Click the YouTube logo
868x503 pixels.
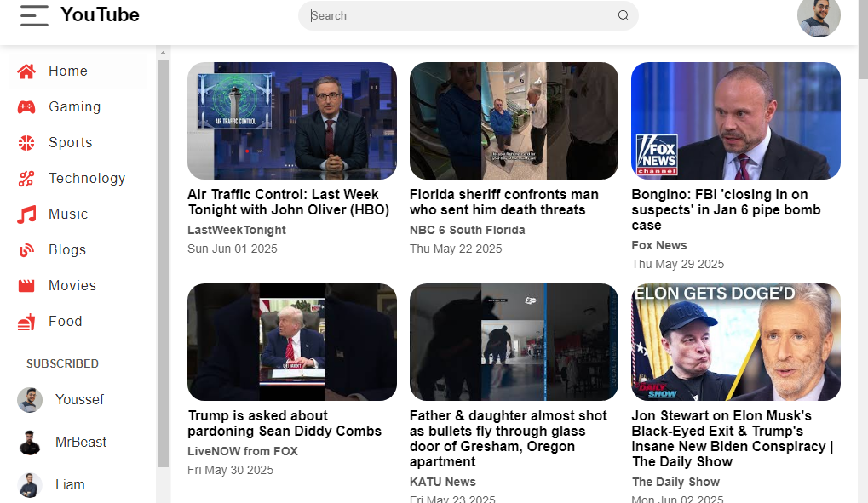(99, 14)
